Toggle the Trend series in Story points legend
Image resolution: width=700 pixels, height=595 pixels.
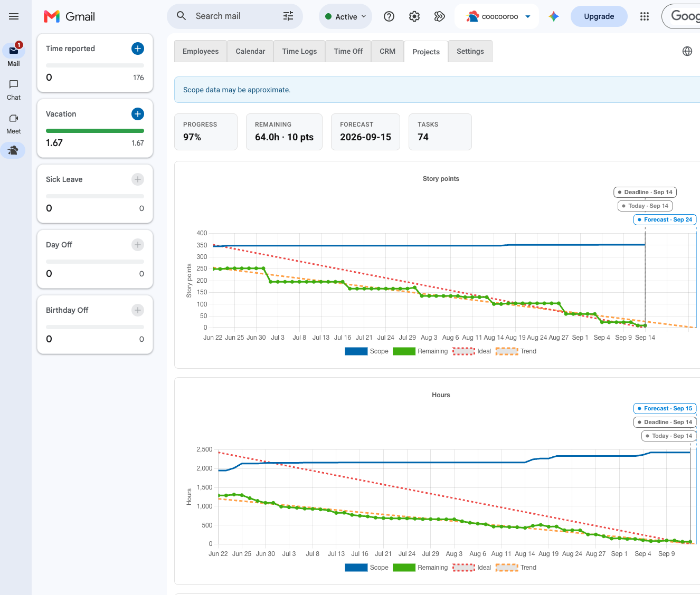click(516, 351)
